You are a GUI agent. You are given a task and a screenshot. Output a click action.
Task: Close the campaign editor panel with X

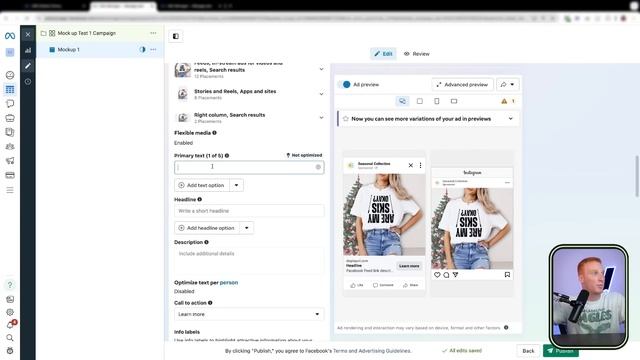click(28, 34)
